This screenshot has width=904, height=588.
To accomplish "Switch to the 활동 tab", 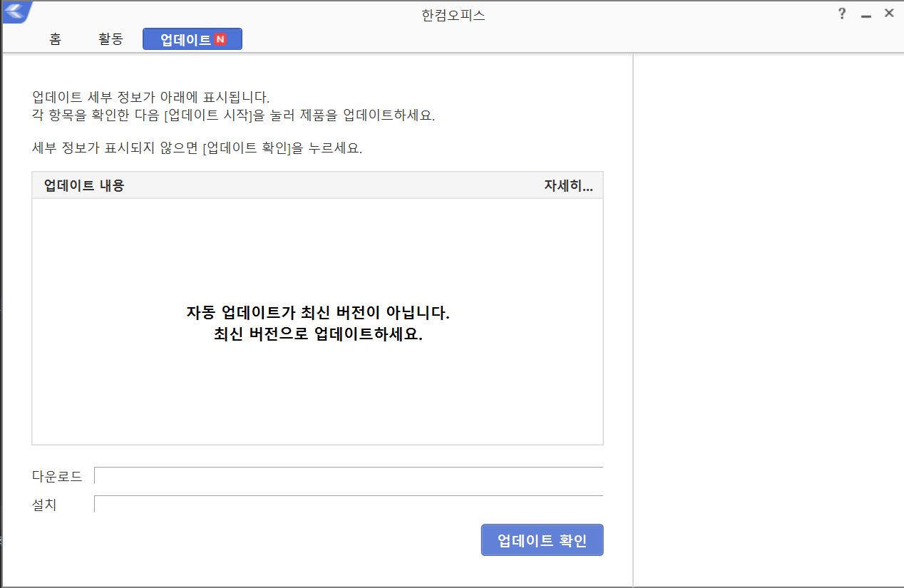I will (111, 39).
